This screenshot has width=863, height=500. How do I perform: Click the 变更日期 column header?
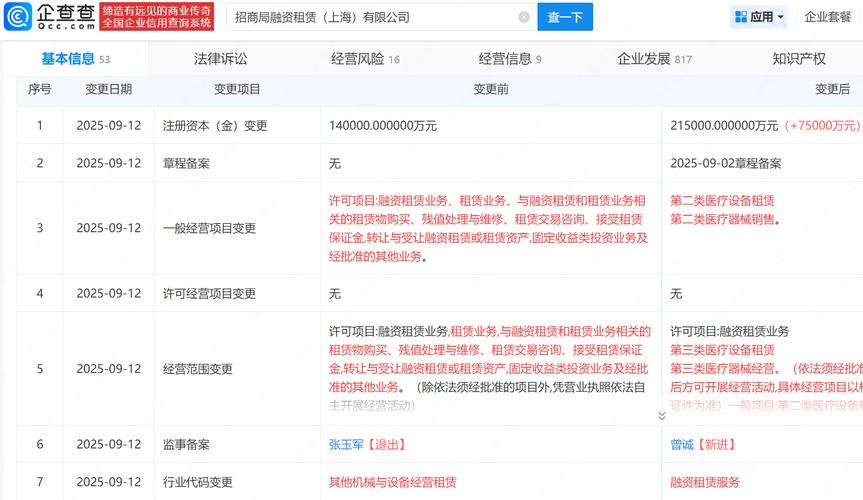point(108,89)
